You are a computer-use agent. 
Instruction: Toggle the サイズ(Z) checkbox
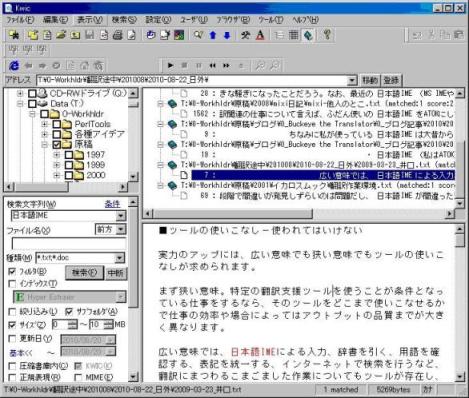[x=12, y=324]
